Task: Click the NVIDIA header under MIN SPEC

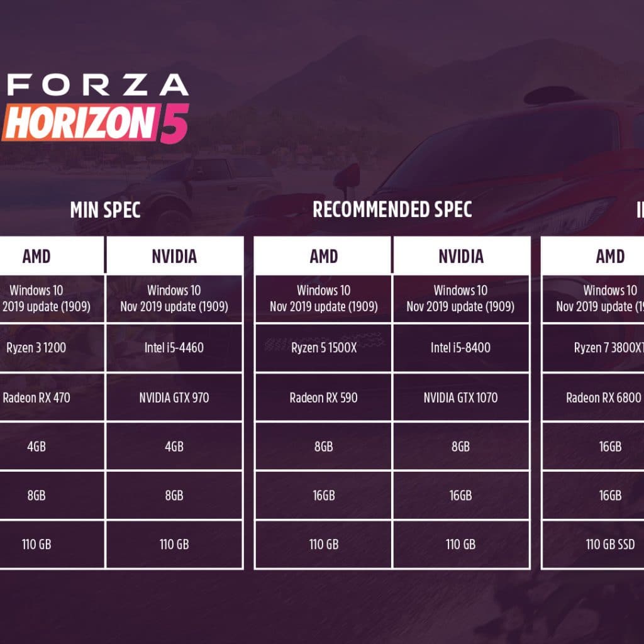Action: pos(174,256)
